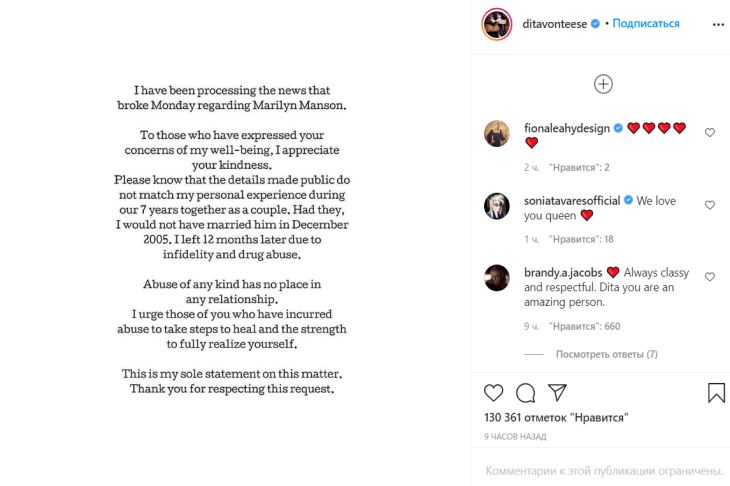Click the comment input field at bottom
Viewport: 730px width, 486px height.
tap(604, 470)
